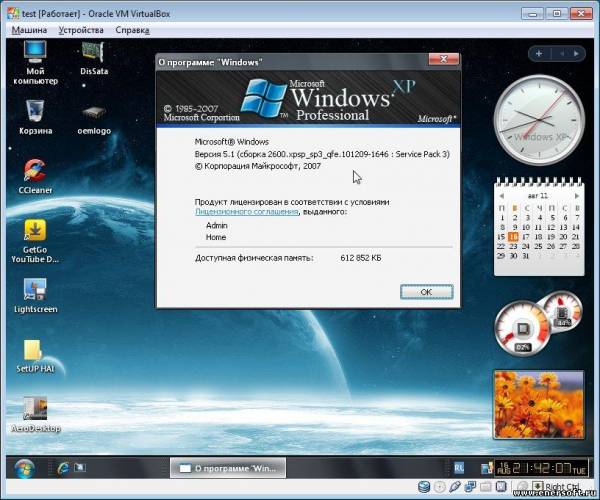Click the small memory gauge gadget

coord(562,311)
